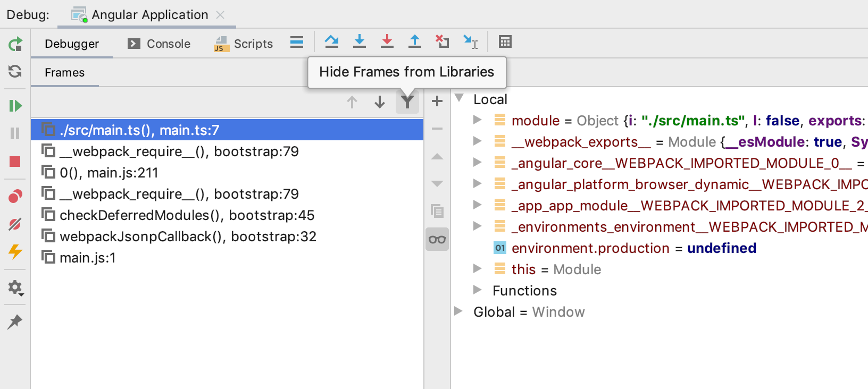Switch to the Console tab
This screenshot has width=868, height=389.
(159, 44)
